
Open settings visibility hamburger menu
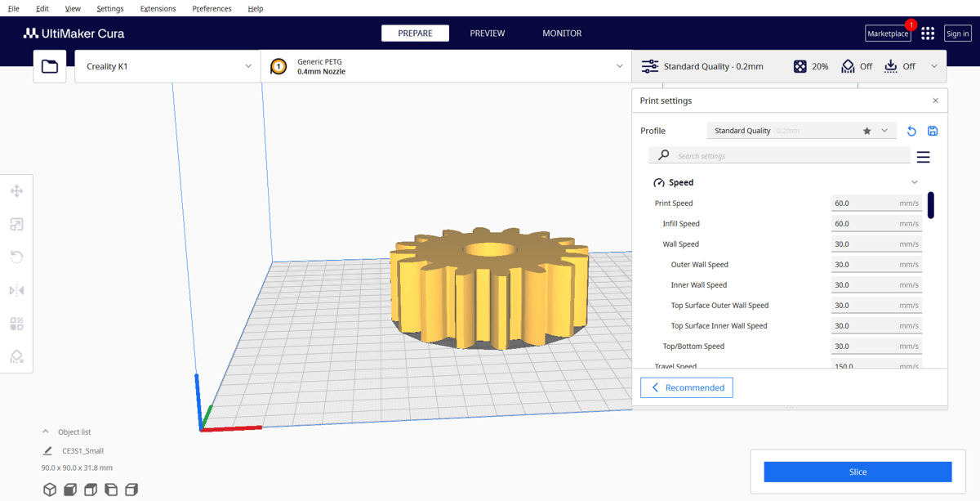pos(924,157)
